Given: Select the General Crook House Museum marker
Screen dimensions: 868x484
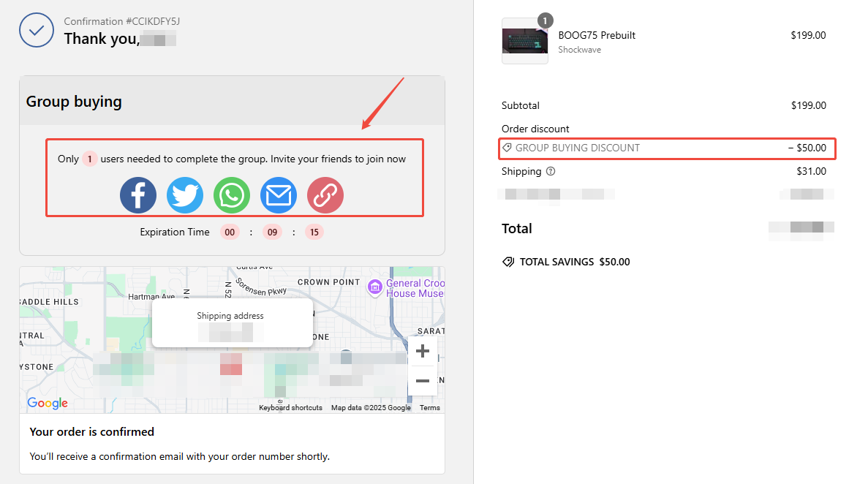Looking at the screenshot, I should (x=375, y=287).
